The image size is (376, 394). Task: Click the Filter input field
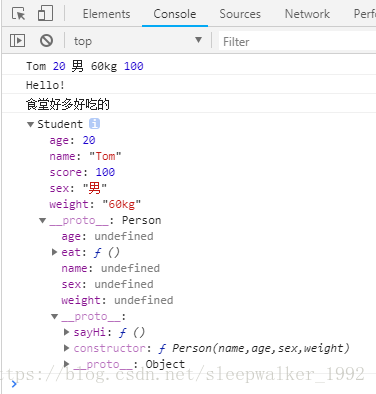pyautogui.click(x=297, y=41)
